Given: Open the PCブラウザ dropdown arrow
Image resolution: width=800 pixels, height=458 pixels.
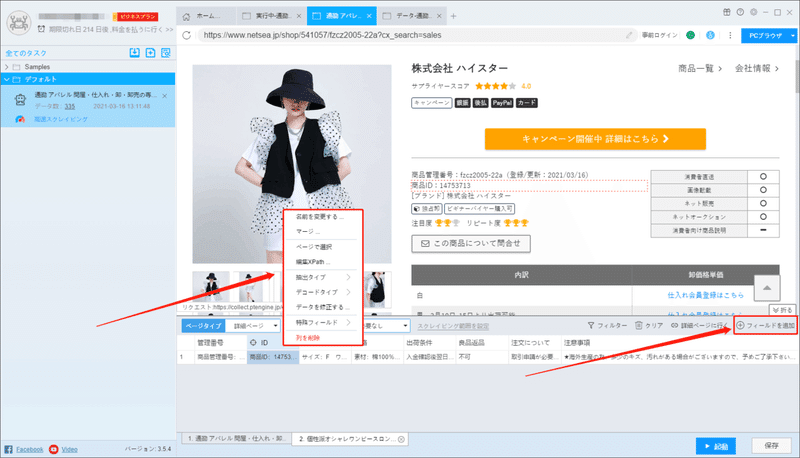Looking at the screenshot, I should pos(792,35).
